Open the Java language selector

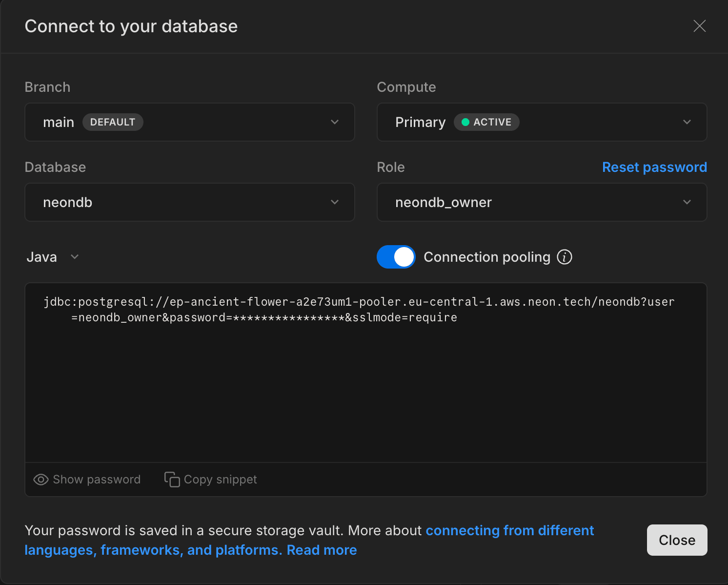coord(42,257)
